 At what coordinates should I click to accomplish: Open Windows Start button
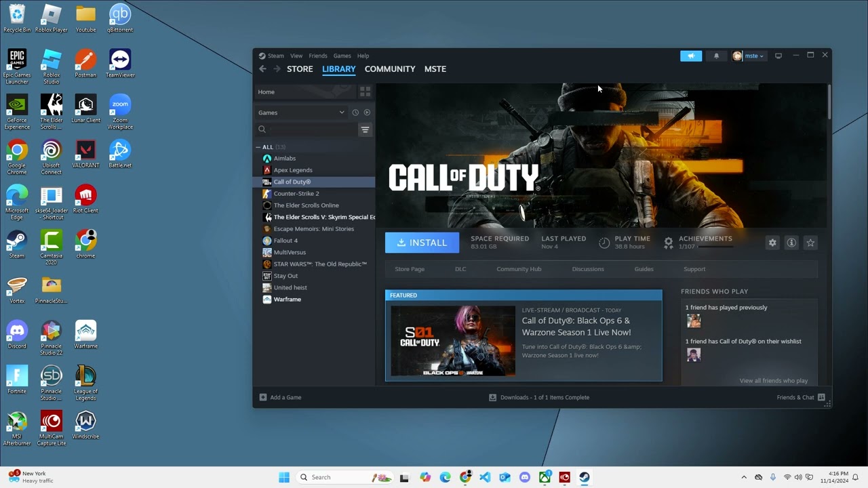tap(284, 477)
